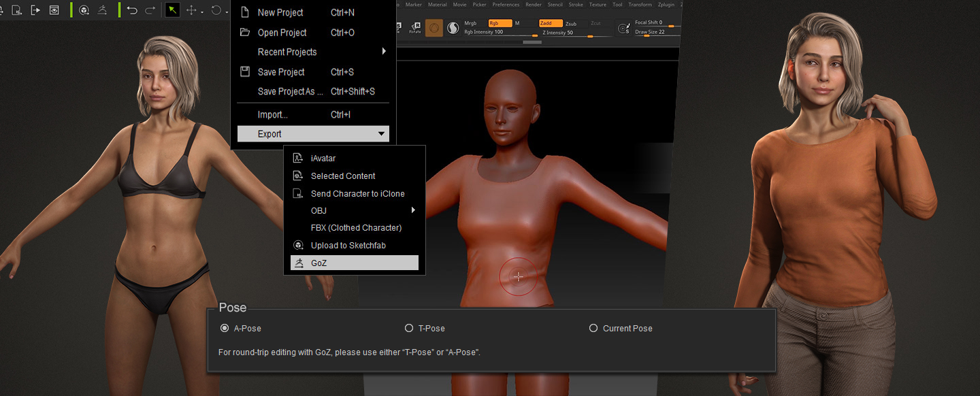This screenshot has height=396, width=980.
Task: Click Save Project in the menu
Action: tap(280, 72)
